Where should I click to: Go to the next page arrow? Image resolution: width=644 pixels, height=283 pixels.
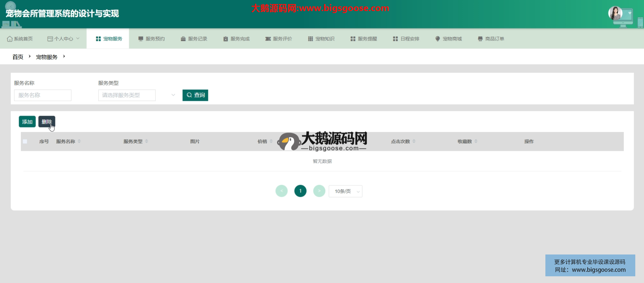tap(319, 191)
